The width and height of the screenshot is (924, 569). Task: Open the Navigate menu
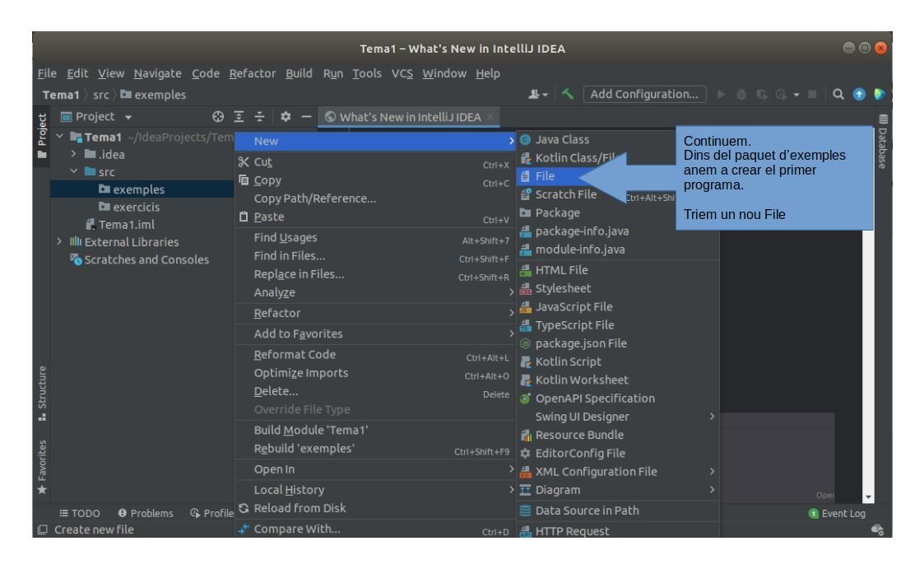[x=157, y=74]
